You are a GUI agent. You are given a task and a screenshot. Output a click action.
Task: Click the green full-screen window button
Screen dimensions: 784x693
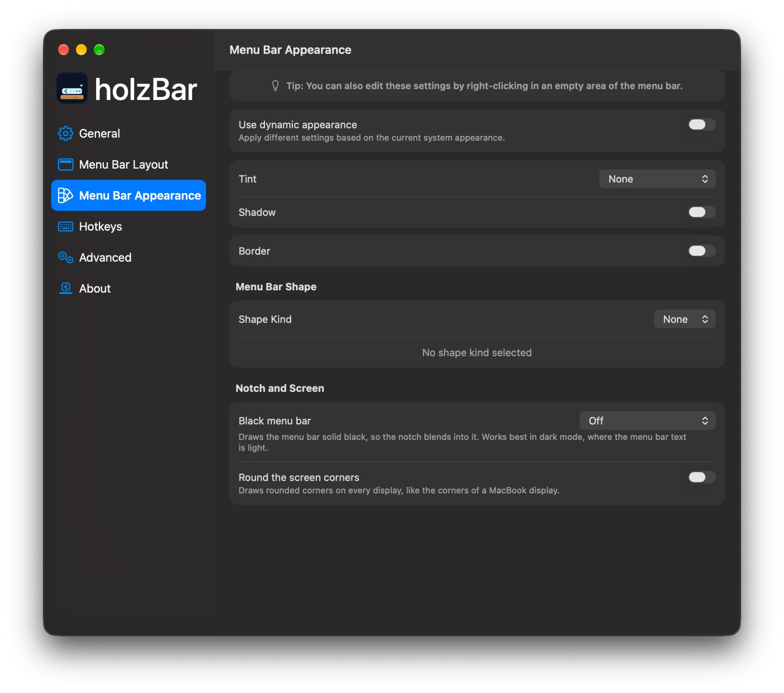click(x=99, y=50)
